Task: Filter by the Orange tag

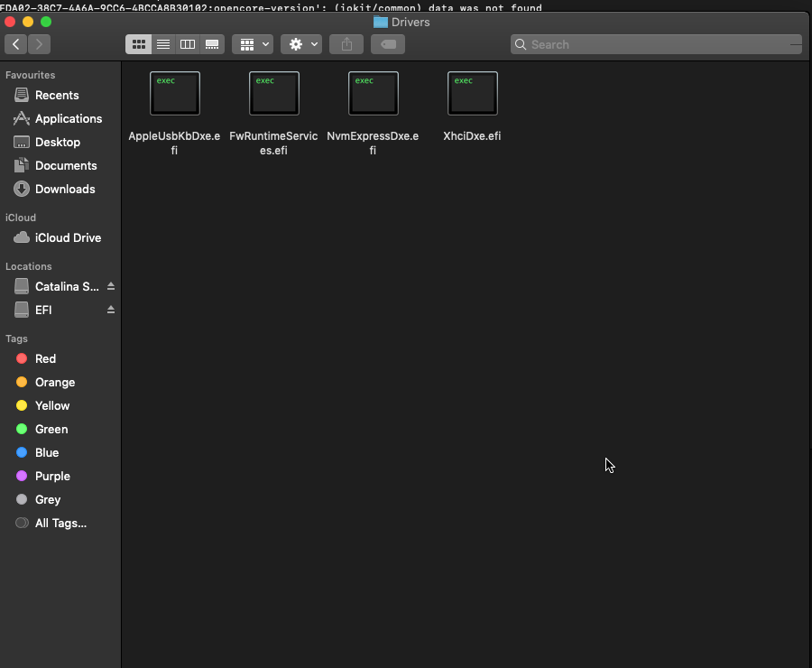Action: [x=60, y=383]
